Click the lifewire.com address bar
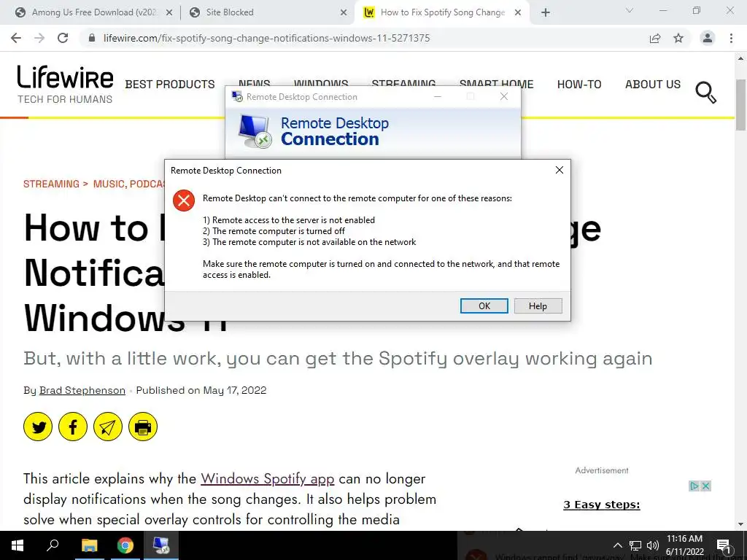This screenshot has height=560, width=747. click(267, 38)
